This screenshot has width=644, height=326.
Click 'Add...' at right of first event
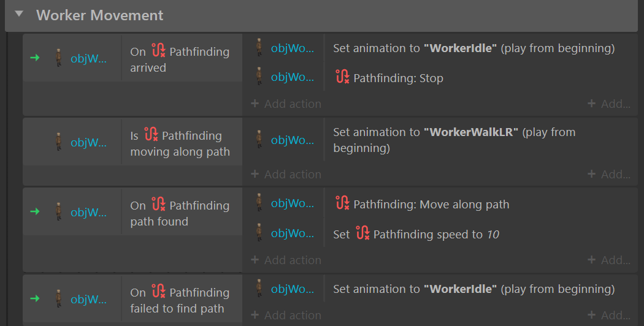click(609, 104)
